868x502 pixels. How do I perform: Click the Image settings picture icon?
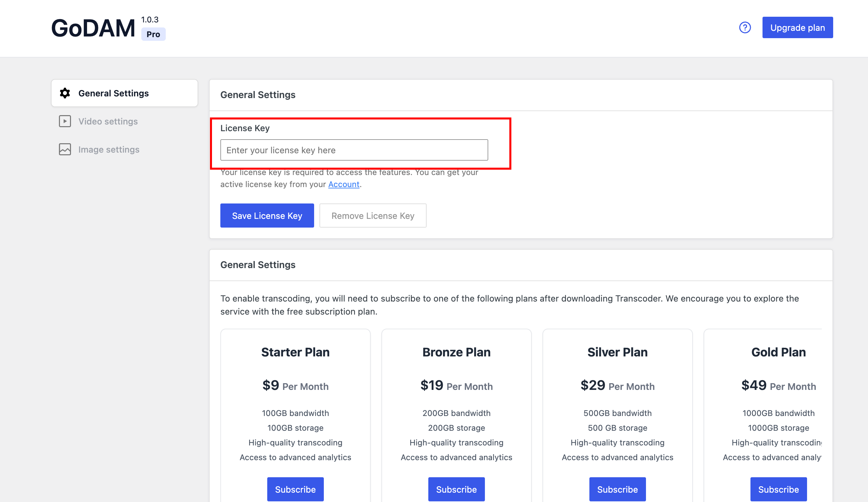[65, 150]
